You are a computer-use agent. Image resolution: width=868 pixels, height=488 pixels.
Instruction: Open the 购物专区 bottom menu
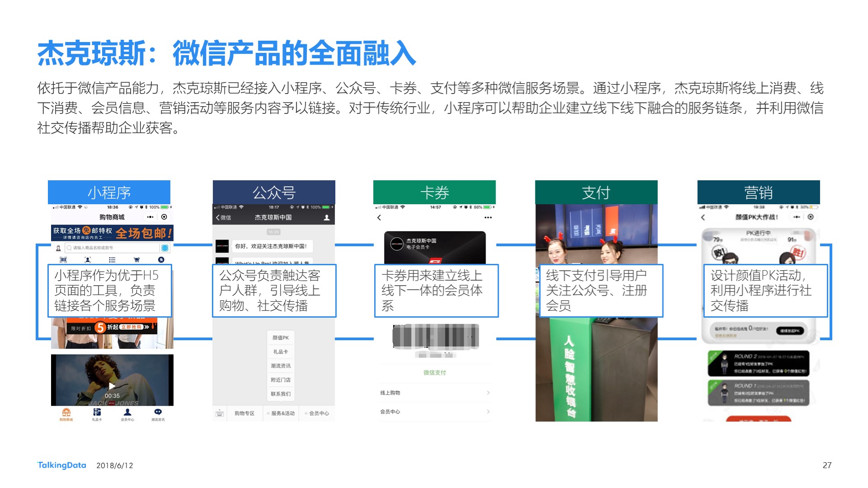tap(244, 413)
